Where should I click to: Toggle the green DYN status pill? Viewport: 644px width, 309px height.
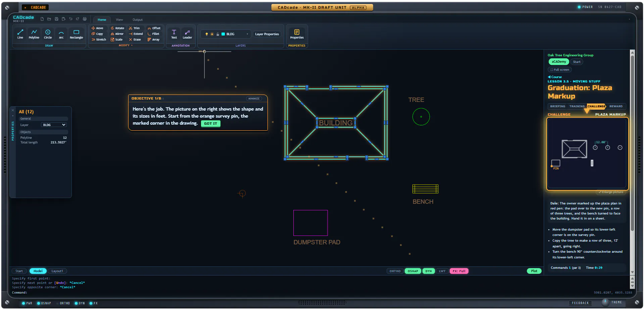click(x=429, y=271)
